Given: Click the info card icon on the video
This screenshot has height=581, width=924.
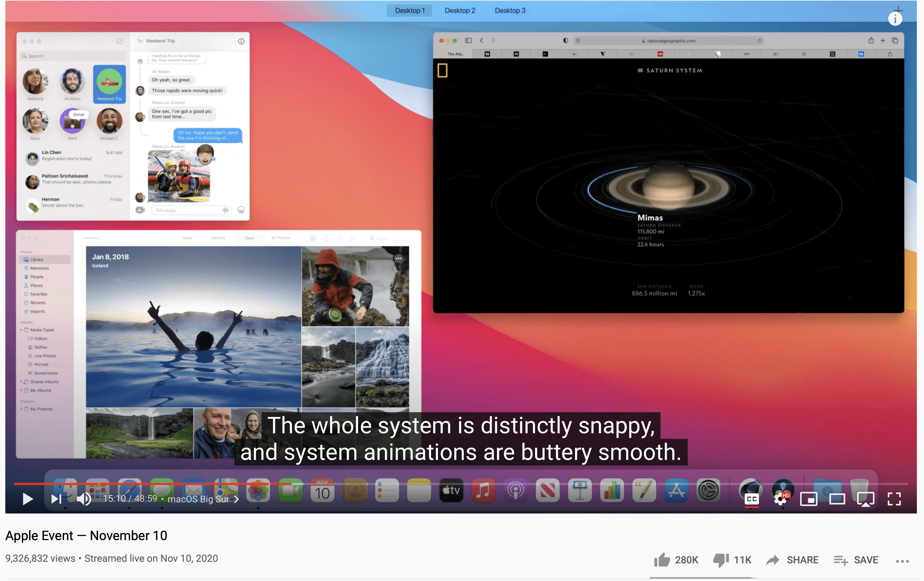Looking at the screenshot, I should [x=895, y=19].
